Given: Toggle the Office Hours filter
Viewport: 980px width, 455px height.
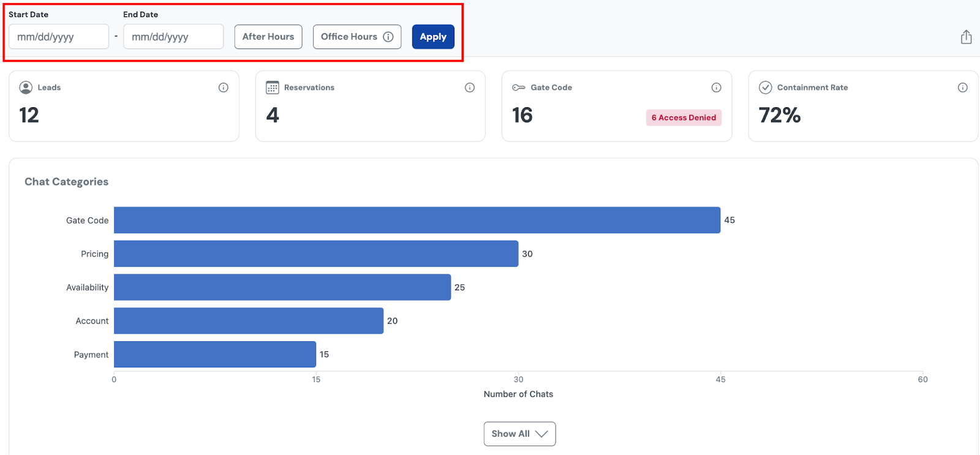Looking at the screenshot, I should (349, 37).
